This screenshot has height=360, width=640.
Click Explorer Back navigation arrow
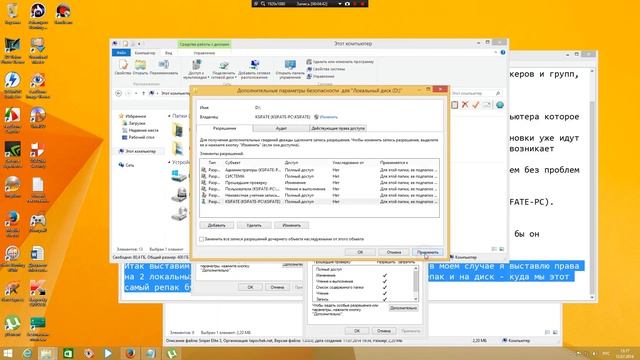[x=118, y=93]
